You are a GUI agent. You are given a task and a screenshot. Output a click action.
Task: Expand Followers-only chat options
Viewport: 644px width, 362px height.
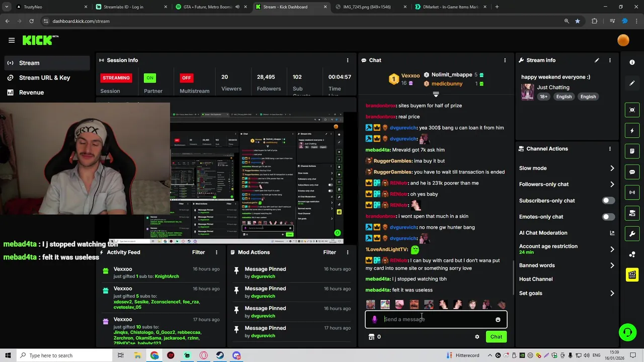click(612, 185)
